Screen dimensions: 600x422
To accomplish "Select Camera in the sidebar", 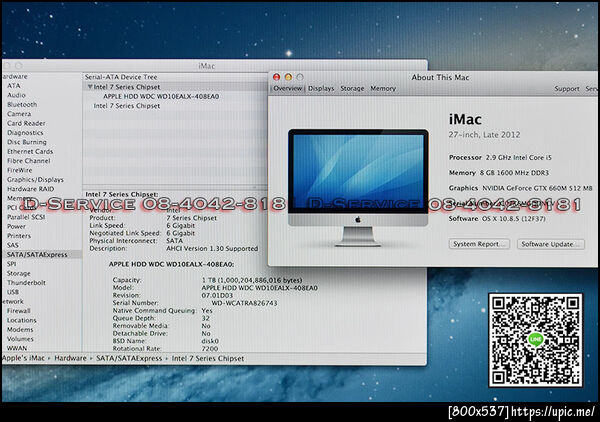I will [x=19, y=114].
